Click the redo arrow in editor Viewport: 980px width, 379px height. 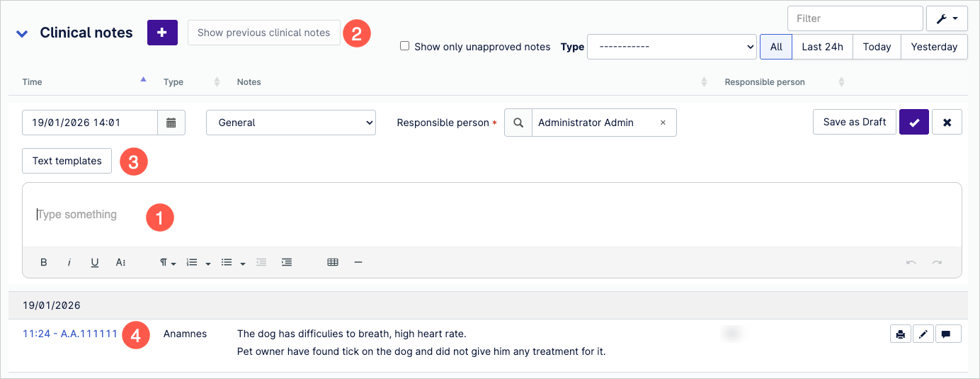pos(937,262)
